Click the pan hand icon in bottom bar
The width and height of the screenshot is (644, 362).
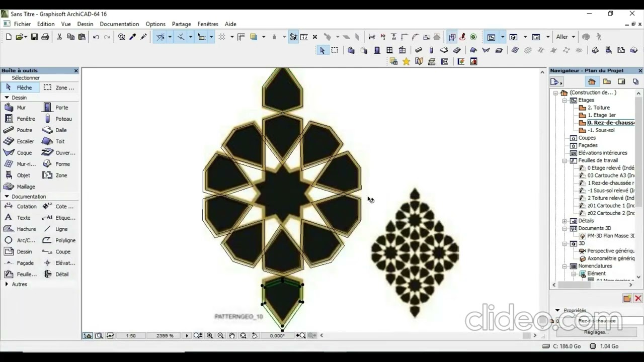[x=232, y=335]
